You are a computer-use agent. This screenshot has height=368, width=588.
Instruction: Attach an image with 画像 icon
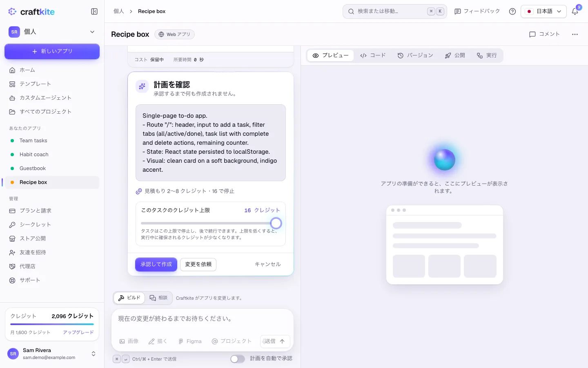click(x=129, y=341)
